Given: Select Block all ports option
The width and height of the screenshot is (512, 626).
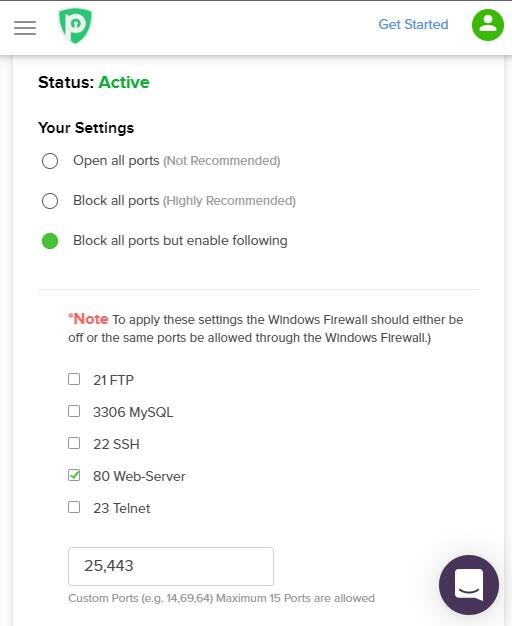Looking at the screenshot, I should tap(50, 201).
